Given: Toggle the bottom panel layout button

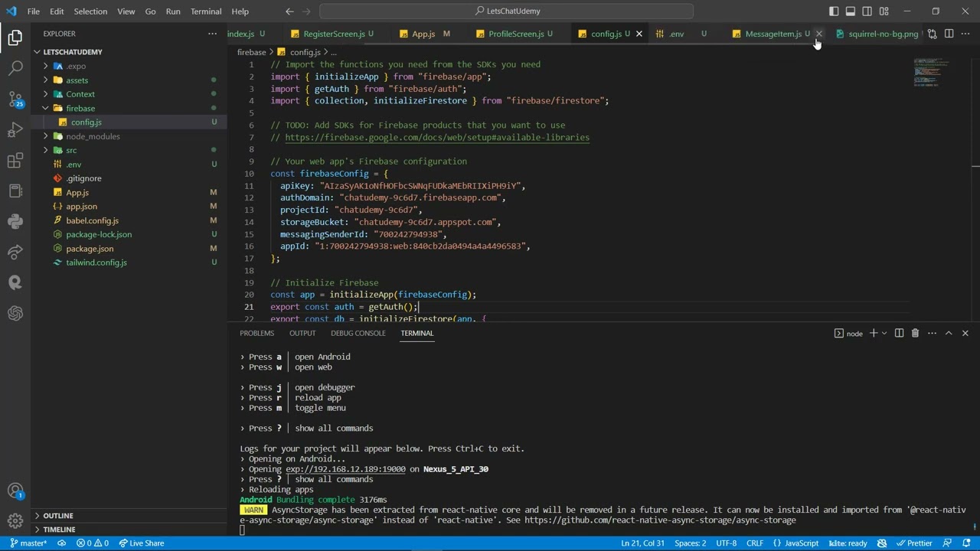Looking at the screenshot, I should [x=851, y=11].
